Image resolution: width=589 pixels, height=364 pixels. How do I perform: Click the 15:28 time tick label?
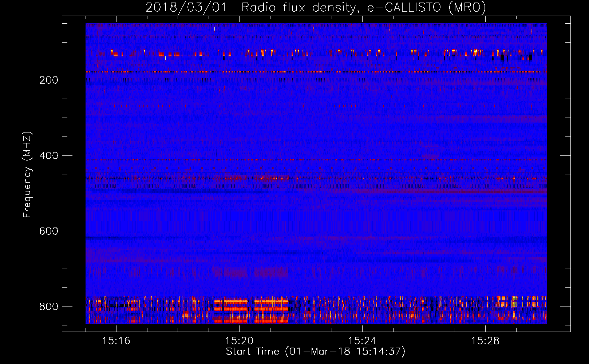(x=485, y=341)
